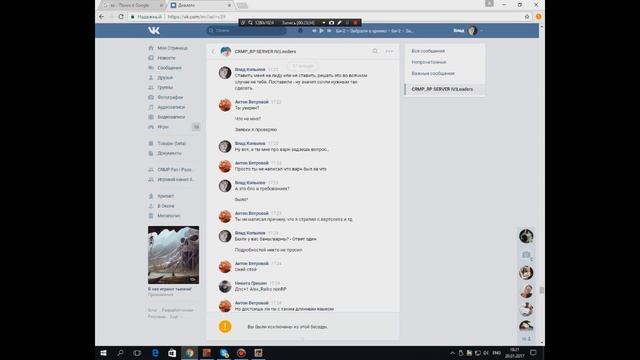The image size is (640, 360).
Task: Click the VK search field
Action: point(247,31)
